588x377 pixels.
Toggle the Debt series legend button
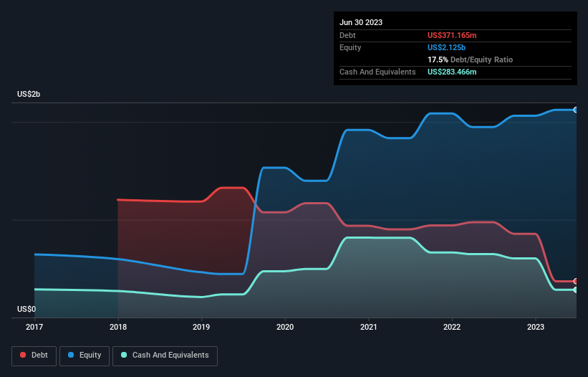pyautogui.click(x=34, y=355)
